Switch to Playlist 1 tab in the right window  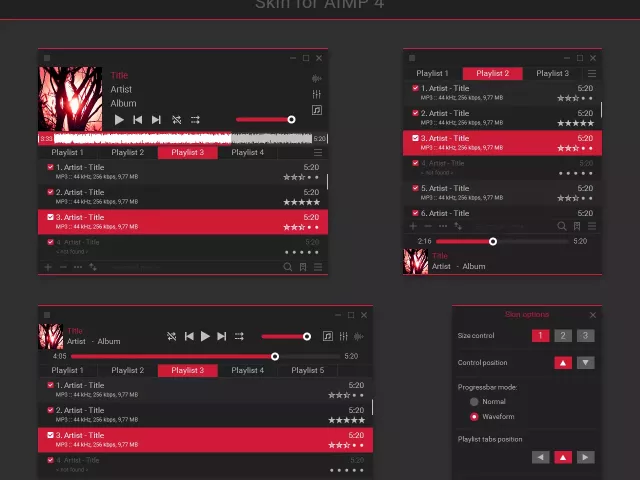(432, 73)
